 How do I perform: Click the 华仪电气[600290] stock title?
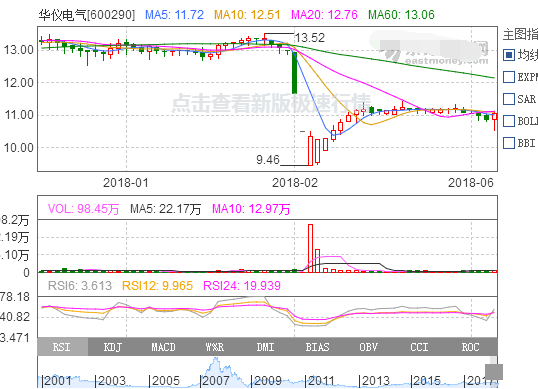[x=86, y=15]
